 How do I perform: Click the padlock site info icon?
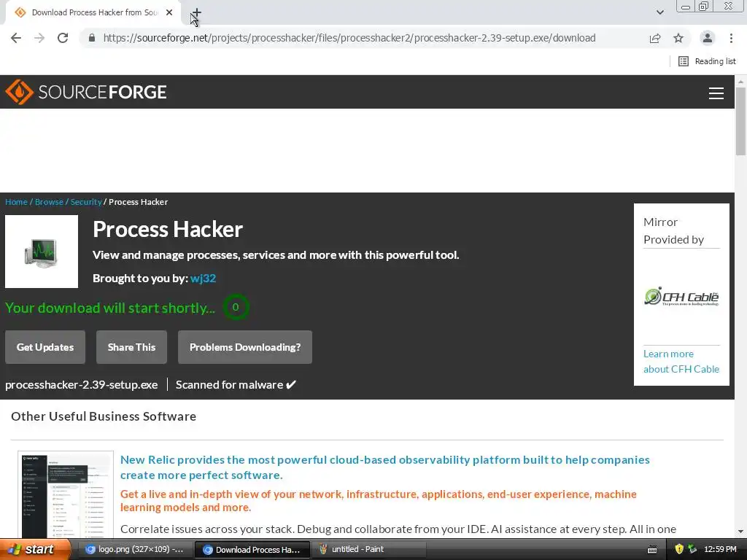92,38
